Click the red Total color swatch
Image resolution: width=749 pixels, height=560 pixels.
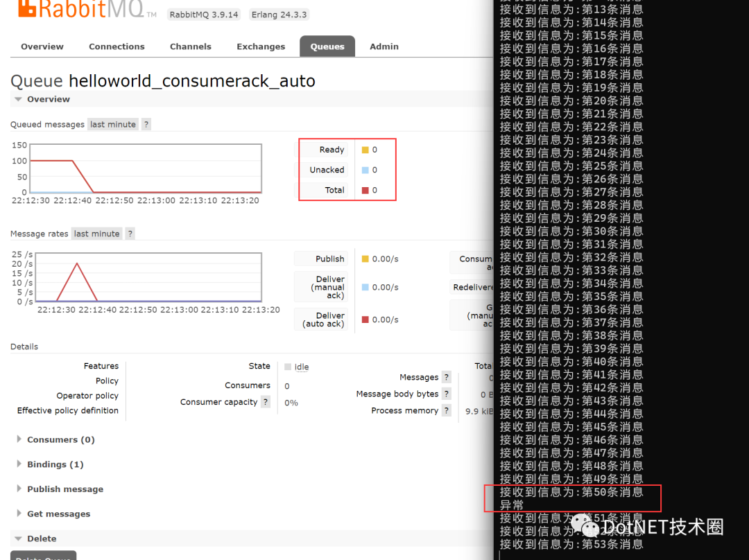click(x=365, y=190)
